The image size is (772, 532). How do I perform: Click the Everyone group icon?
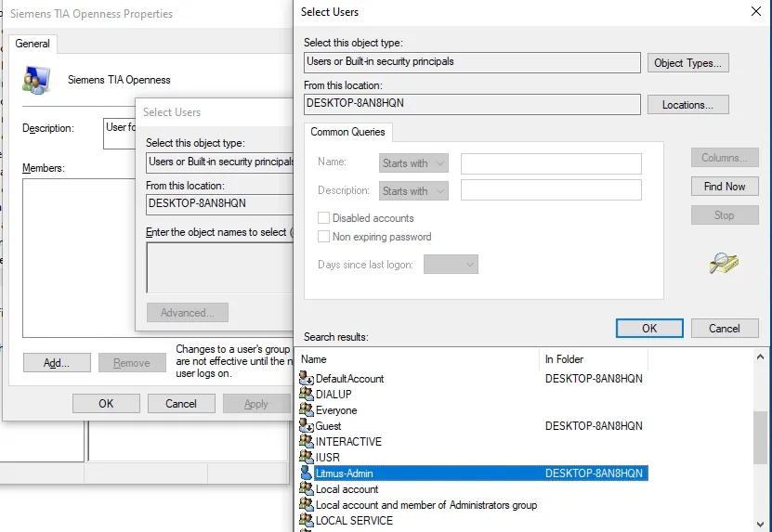tap(307, 409)
